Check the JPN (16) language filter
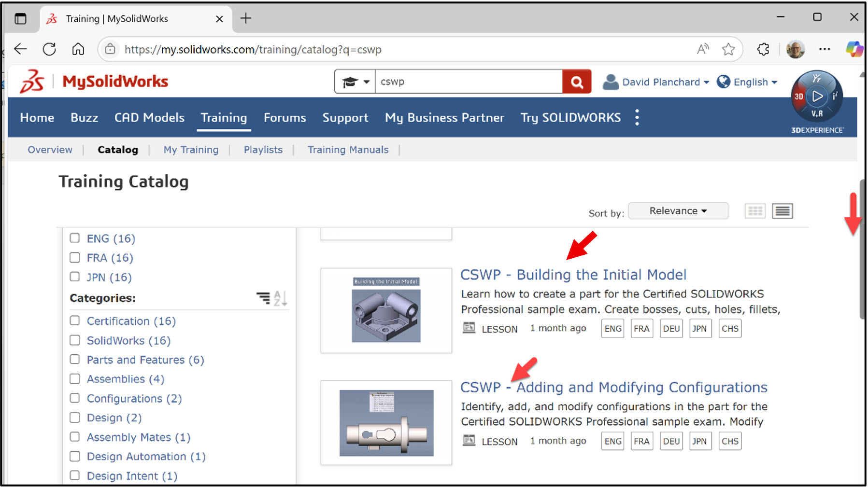The height and width of the screenshot is (487, 868). (x=75, y=277)
